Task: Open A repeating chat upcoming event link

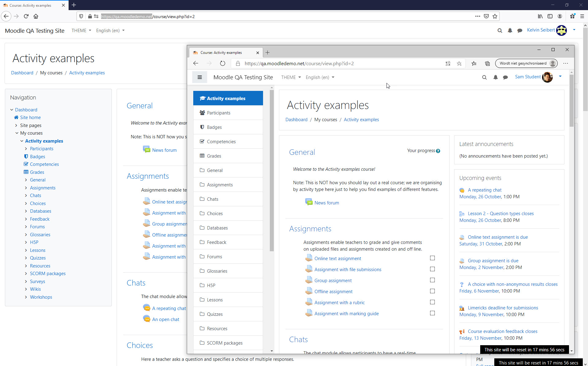Action: tap(484, 190)
